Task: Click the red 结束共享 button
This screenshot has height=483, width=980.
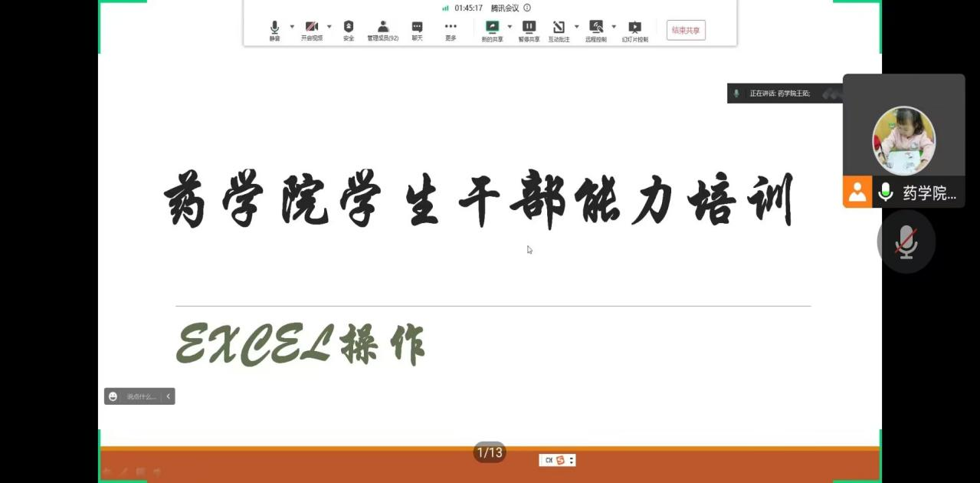Action: tap(686, 31)
